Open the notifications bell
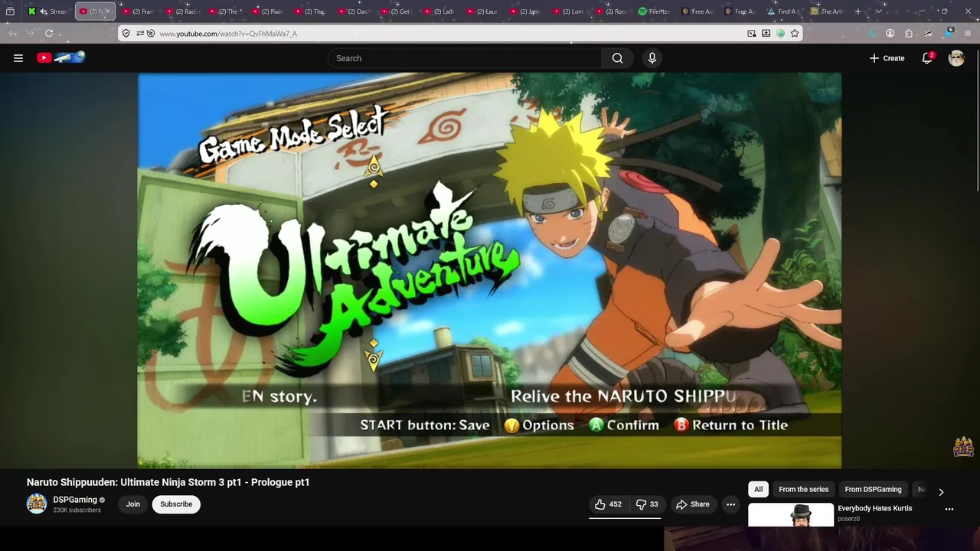The image size is (980, 551). [927, 58]
